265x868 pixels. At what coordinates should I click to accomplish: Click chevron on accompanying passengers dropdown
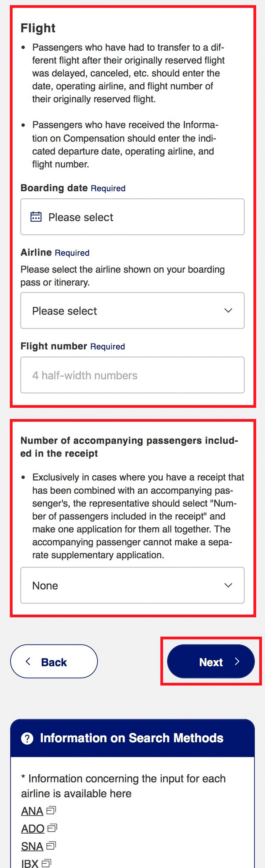(228, 585)
